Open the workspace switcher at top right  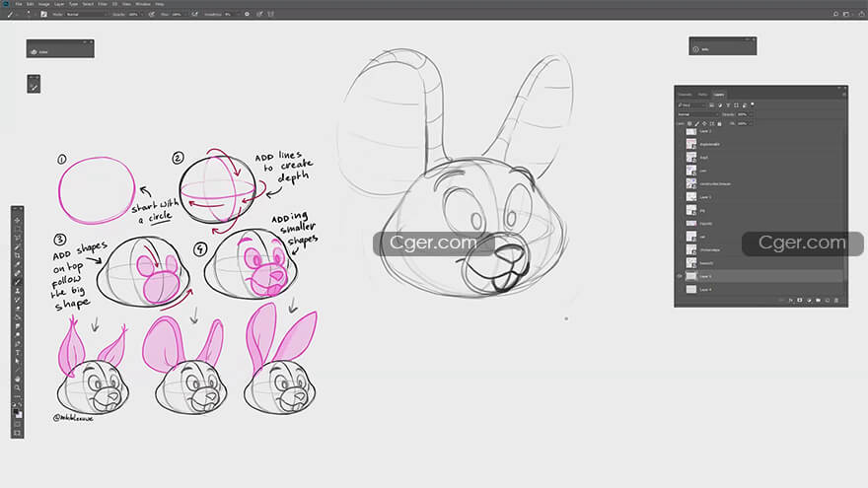pyautogui.click(x=846, y=14)
